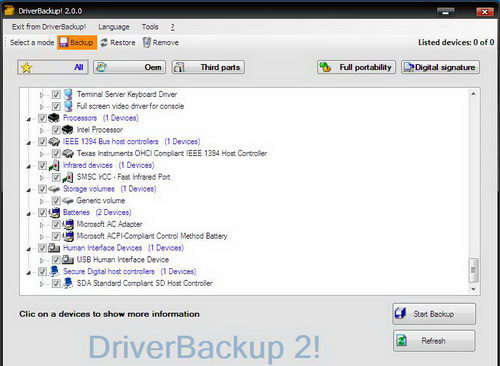
Task: Minimize the DriverBackup window
Action: [x=446, y=12]
